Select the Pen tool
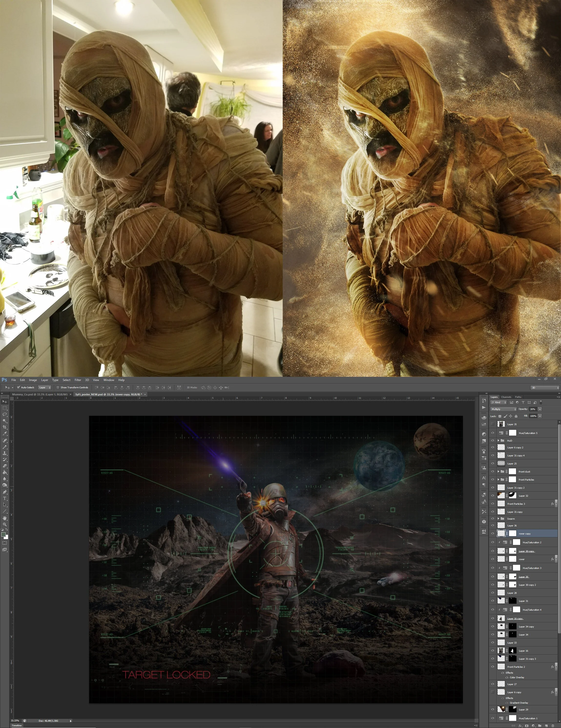561x728 pixels. point(5,492)
